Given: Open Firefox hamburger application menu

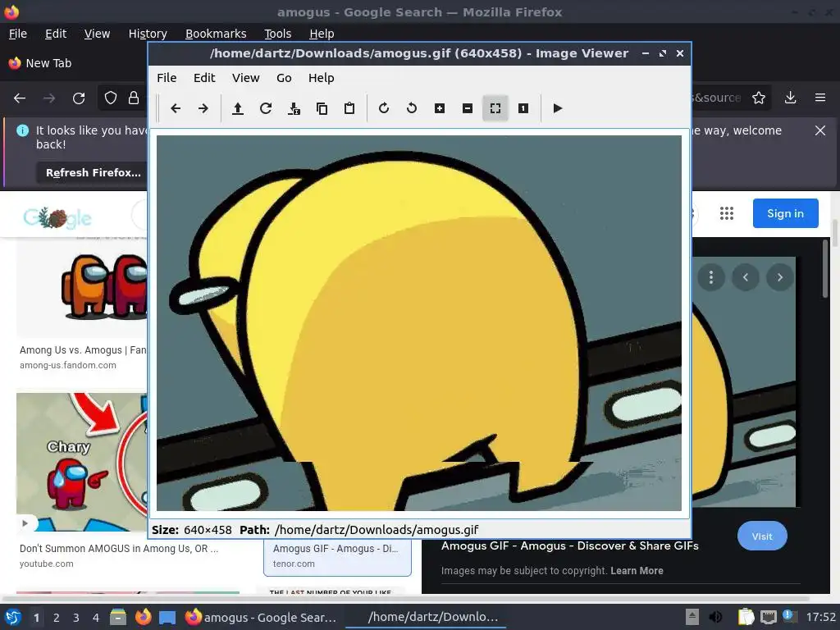Looking at the screenshot, I should 820,98.
